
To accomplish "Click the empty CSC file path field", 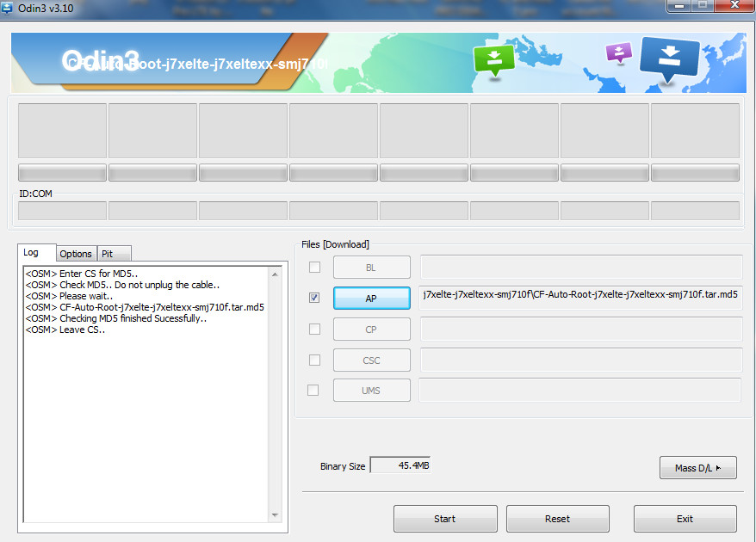I will tap(581, 360).
